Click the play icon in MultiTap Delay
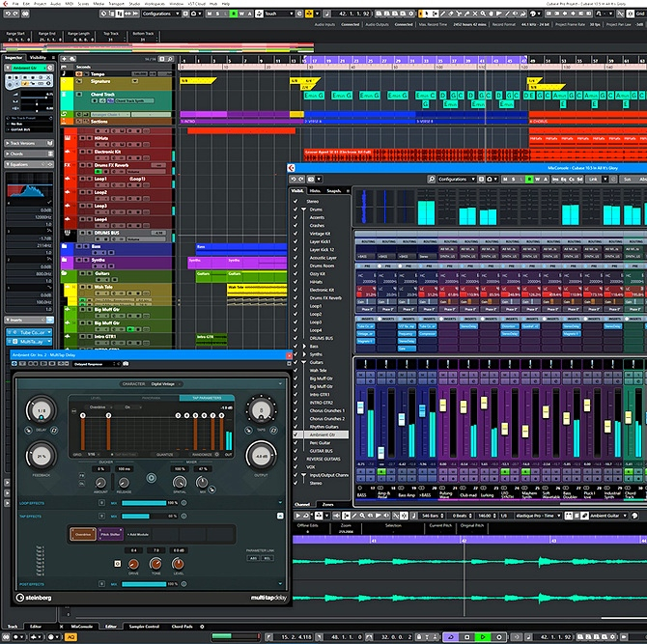Screen dimensions: 647x644 pos(152,478)
